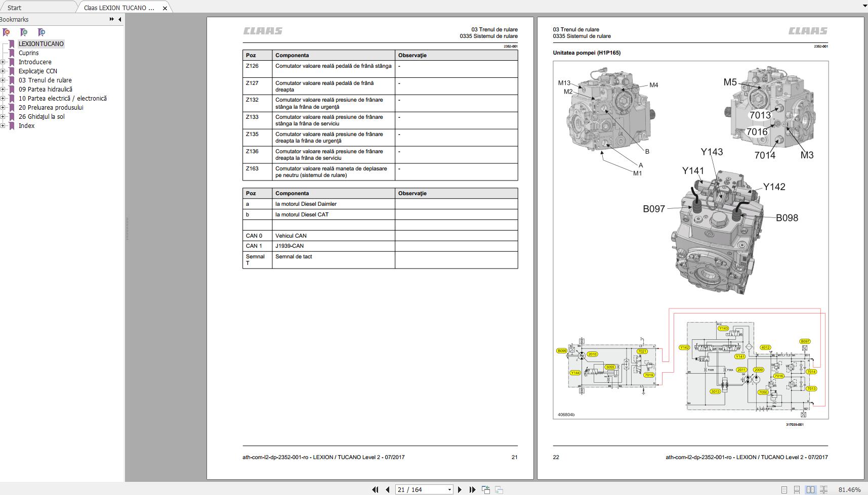The width and height of the screenshot is (868, 495).
Task: Select the LEXIONTUCANO bookmark
Action: pyautogui.click(x=41, y=44)
